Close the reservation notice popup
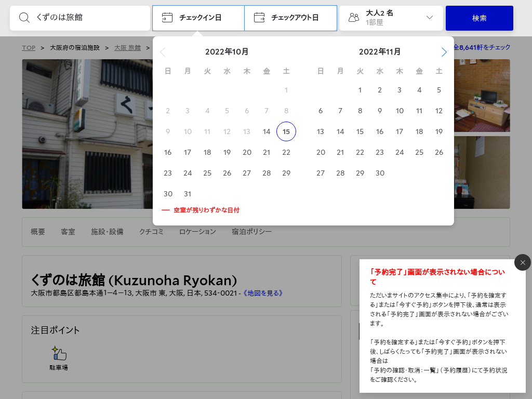Viewport: 532px width, 399px height. [523, 262]
